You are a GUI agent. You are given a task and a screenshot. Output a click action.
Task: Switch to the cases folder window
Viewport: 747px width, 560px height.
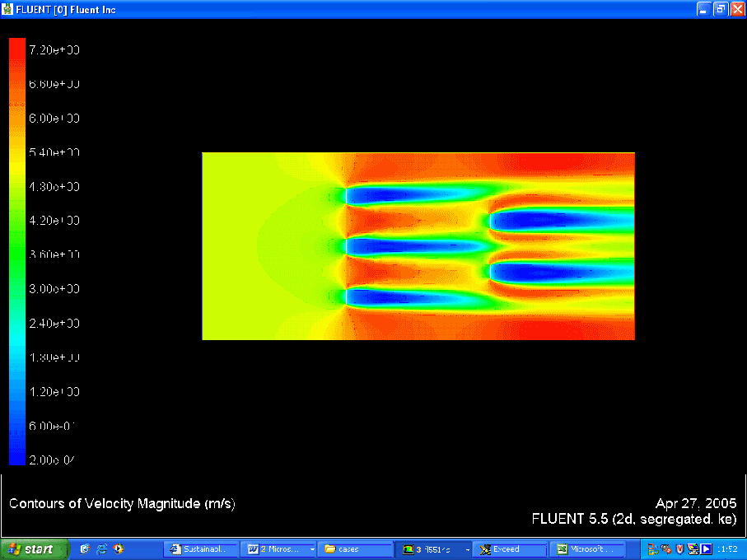pos(355,549)
